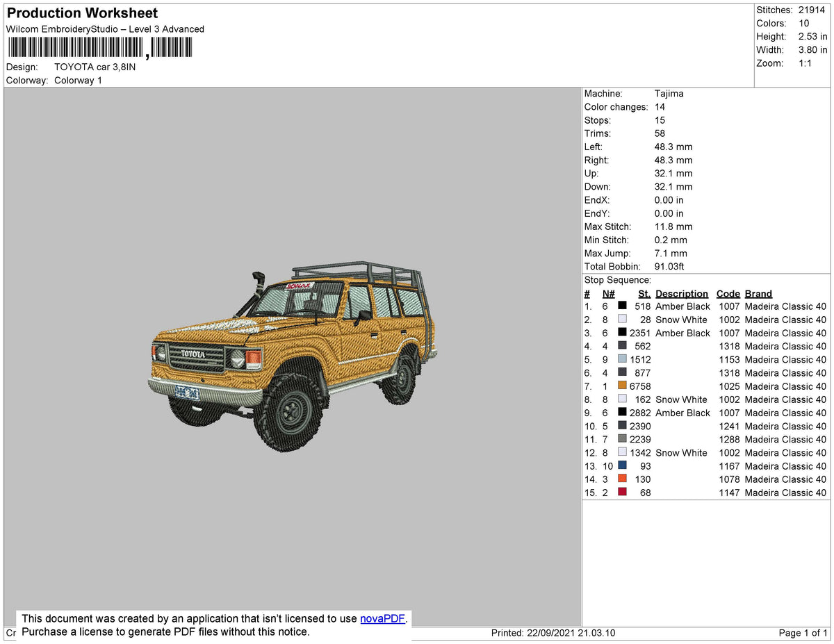
Task: Click the orange-brown swatch in stop row 7
Action: pyautogui.click(x=622, y=386)
